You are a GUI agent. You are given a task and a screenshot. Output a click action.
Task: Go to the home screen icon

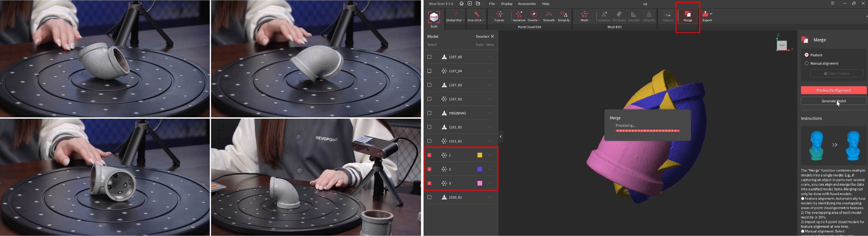click(x=461, y=4)
